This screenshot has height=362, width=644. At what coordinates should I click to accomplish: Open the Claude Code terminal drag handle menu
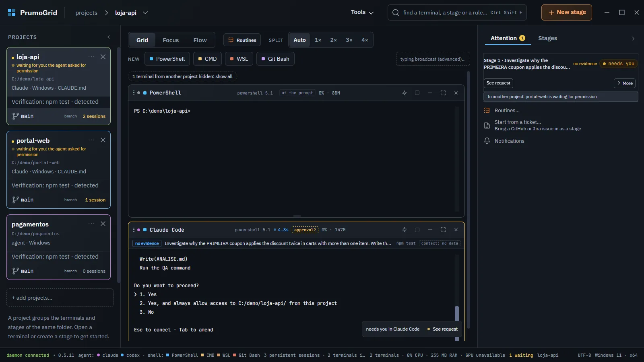point(134,230)
